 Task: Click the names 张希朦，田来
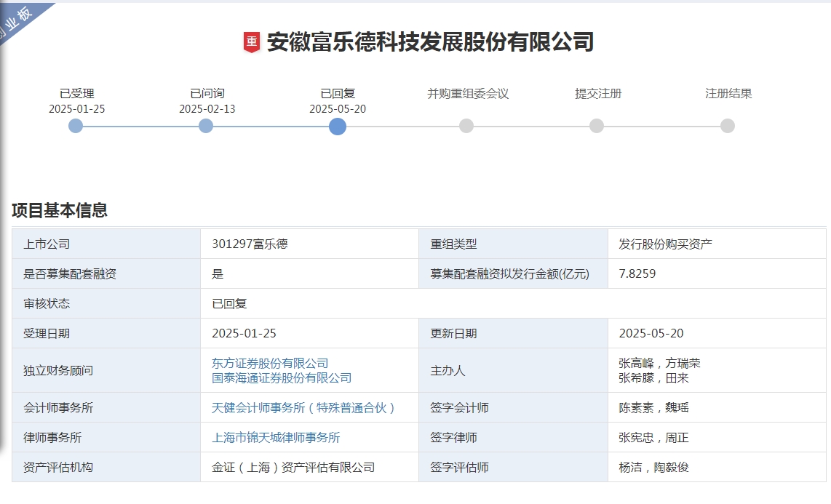(x=653, y=378)
